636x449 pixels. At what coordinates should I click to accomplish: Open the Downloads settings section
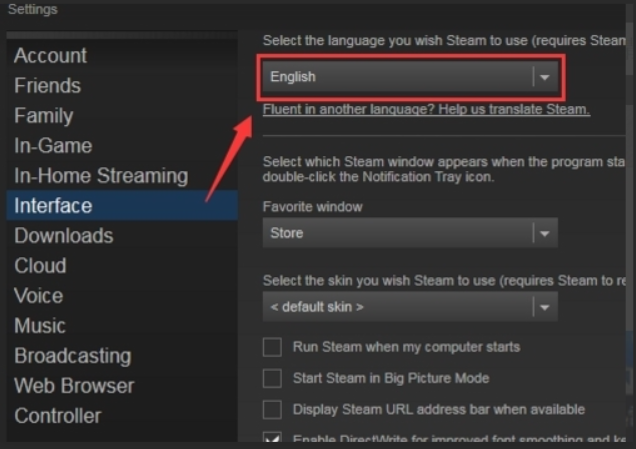click(122, 235)
